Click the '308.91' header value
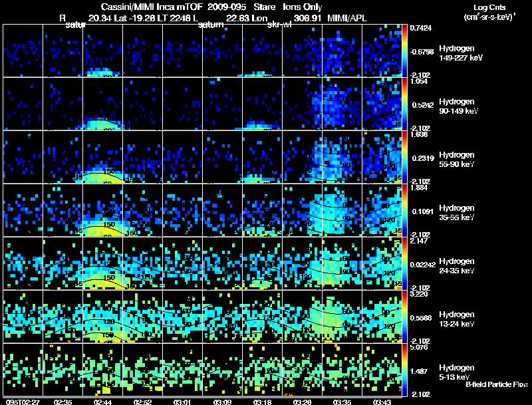The height and width of the screenshot is (405, 532). tap(307, 18)
